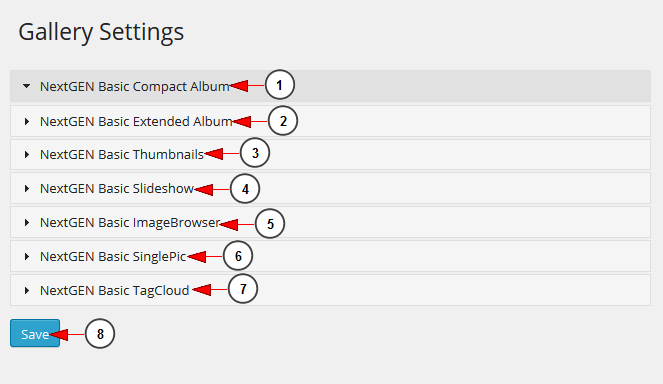
Task: Click the blue Save button
Action: pos(35,333)
